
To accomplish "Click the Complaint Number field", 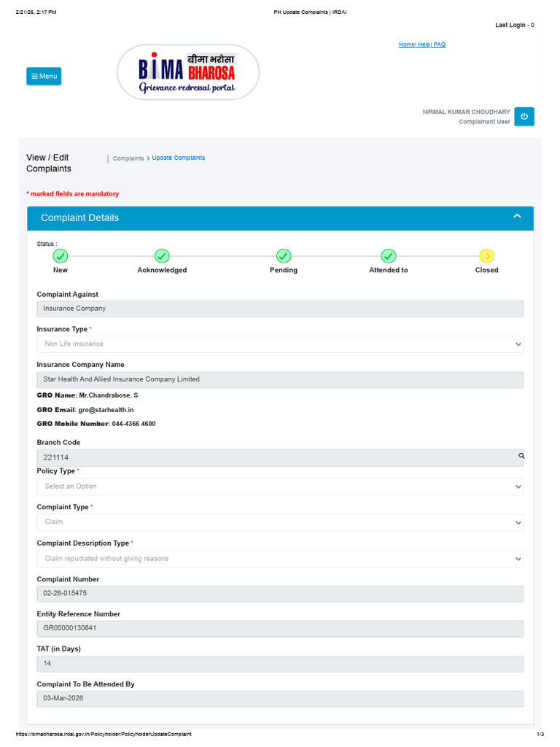I will click(x=280, y=594).
